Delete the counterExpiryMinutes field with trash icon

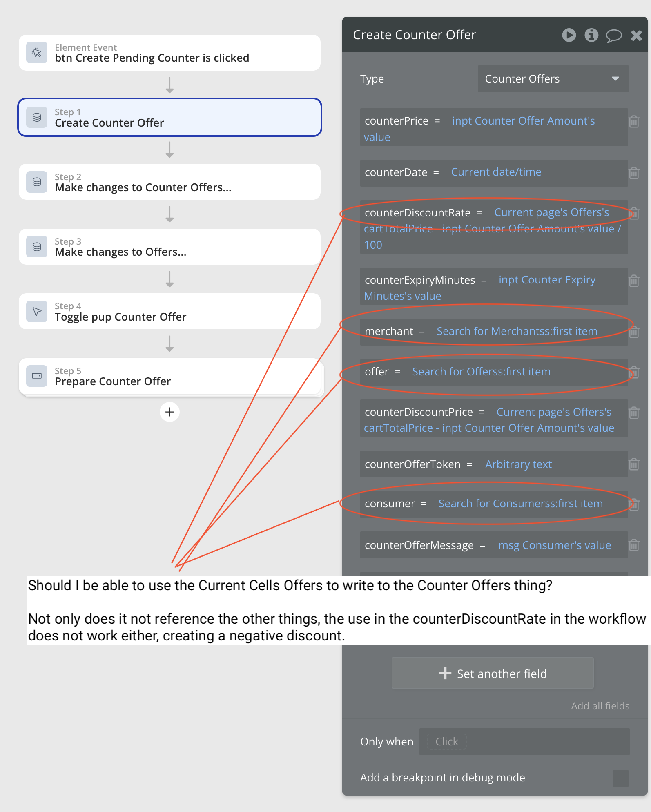click(634, 281)
